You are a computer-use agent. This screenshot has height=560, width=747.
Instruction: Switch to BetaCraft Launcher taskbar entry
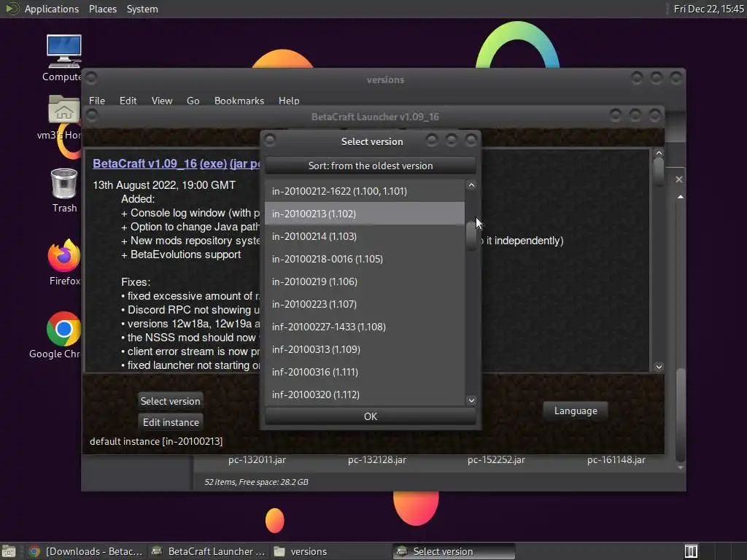[208, 551]
